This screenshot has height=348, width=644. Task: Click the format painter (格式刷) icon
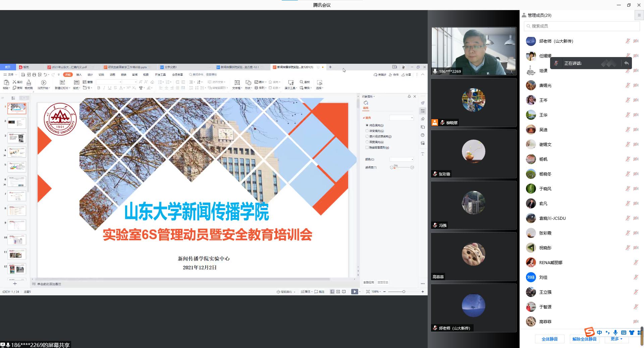tap(29, 83)
